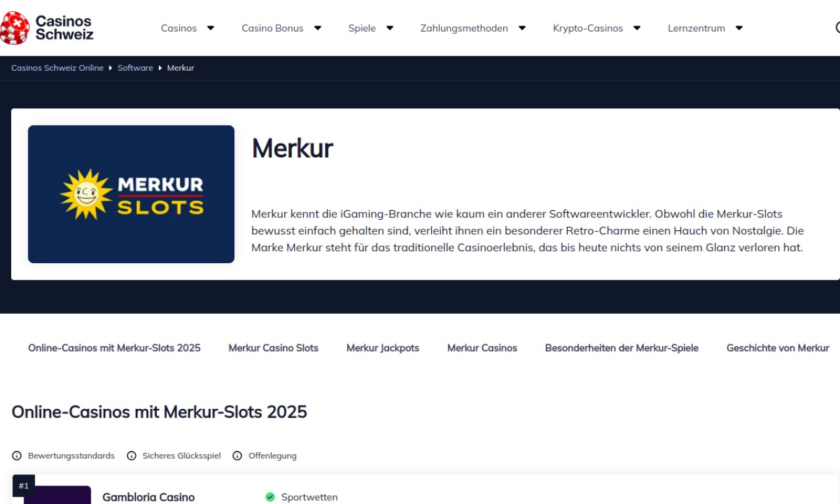Go to Software breadcrumb link
840x504 pixels.
pyautogui.click(x=135, y=68)
